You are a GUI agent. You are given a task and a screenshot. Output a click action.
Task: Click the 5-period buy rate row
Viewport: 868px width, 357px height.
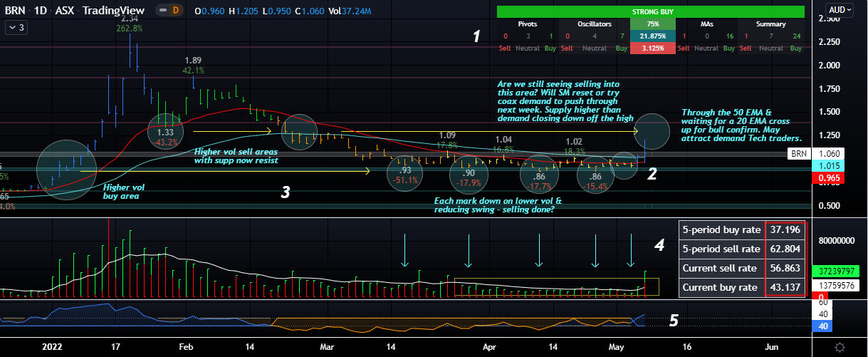[721, 229]
